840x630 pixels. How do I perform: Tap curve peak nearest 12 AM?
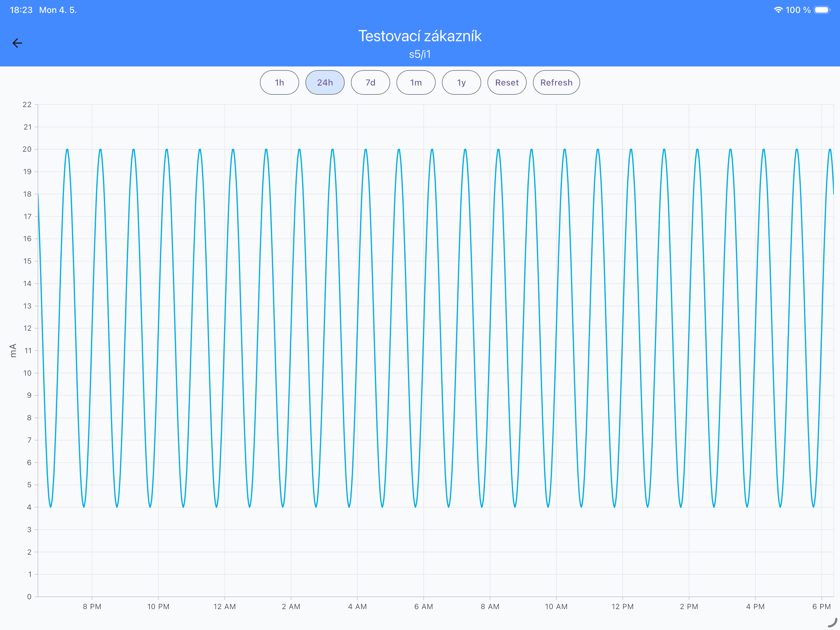click(233, 150)
